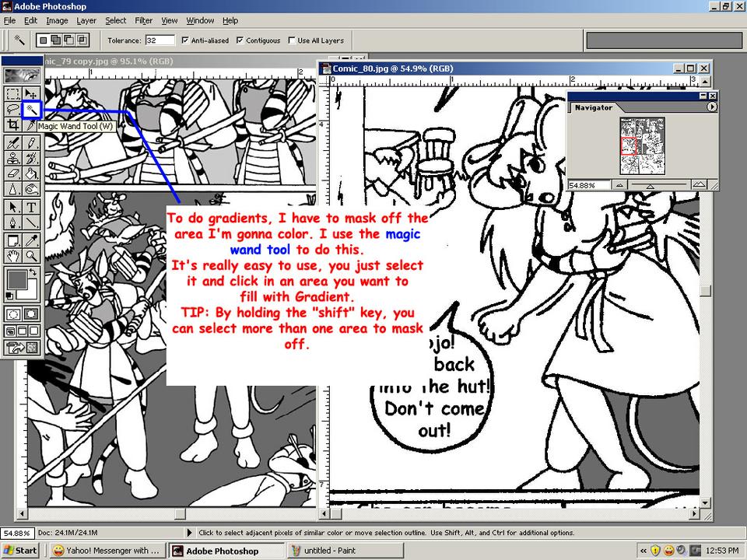Open the Window menu
This screenshot has height=560, width=747.
[200, 20]
